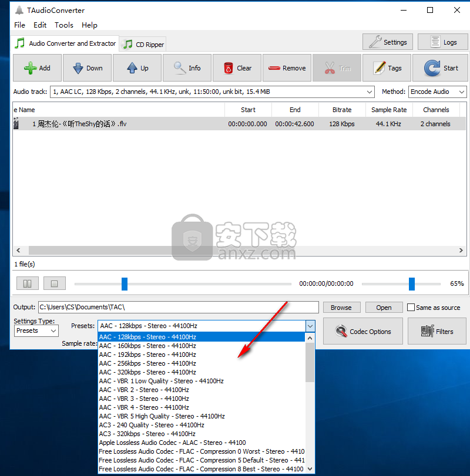Select AAC 320kbps Stereo preset
The height and width of the screenshot is (476, 470).
[201, 372]
